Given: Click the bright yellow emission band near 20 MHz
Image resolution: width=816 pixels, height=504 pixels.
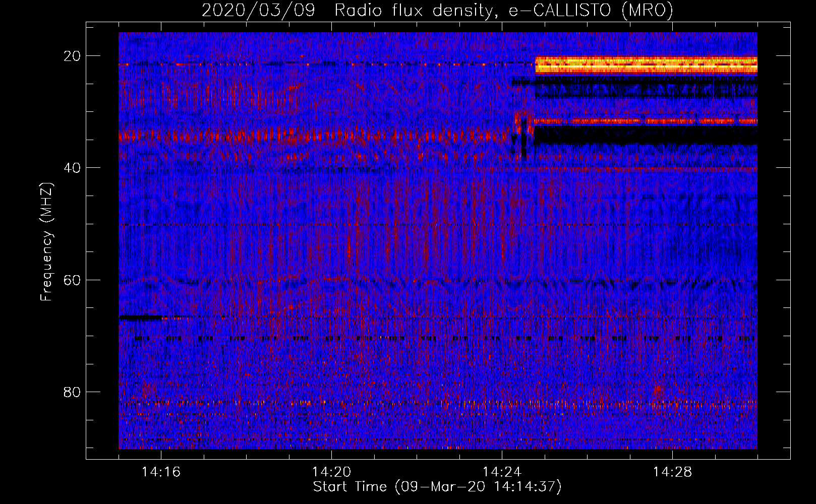Looking at the screenshot, I should point(646,65).
